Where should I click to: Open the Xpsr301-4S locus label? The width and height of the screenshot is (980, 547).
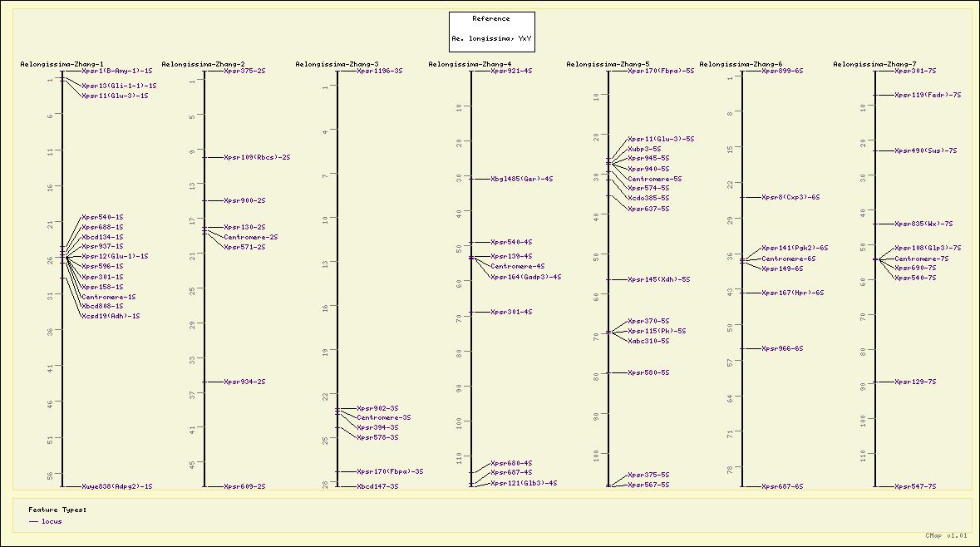[511, 312]
